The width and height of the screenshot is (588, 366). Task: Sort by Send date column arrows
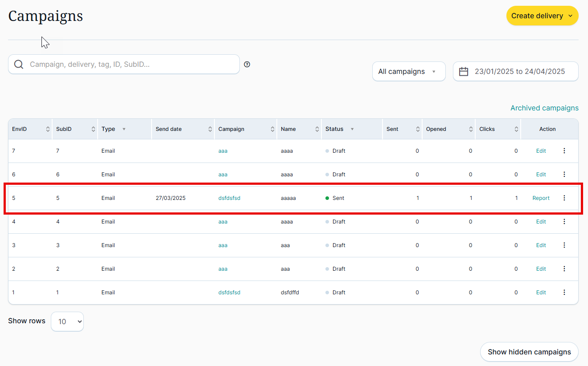[x=210, y=129]
